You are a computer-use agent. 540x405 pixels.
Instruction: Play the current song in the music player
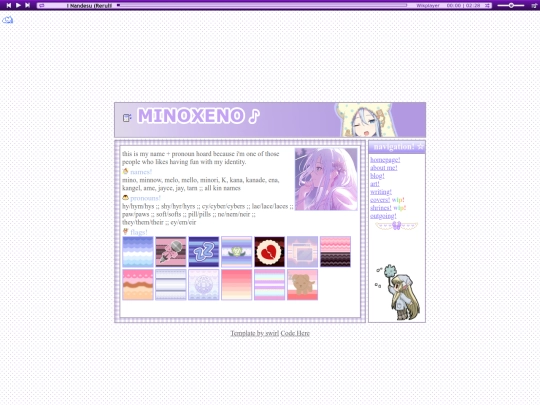[x=19, y=5]
